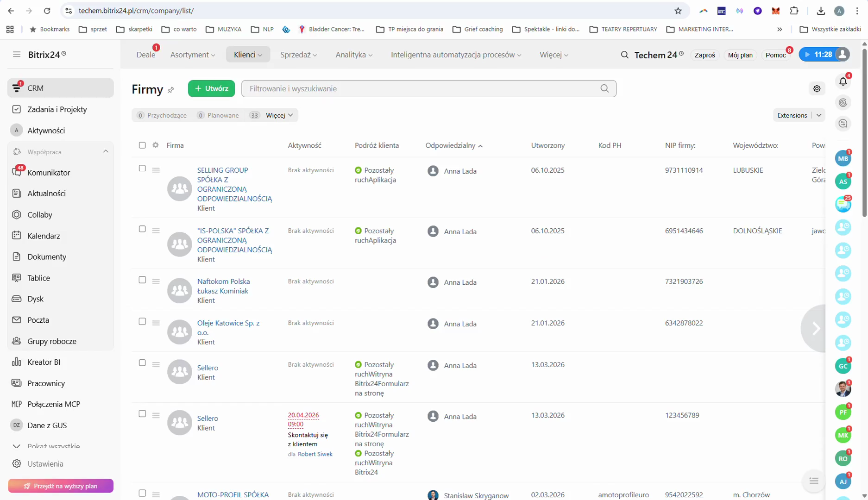Open row actions menu for SELLING GROUP
868x500 pixels.
pos(156,170)
